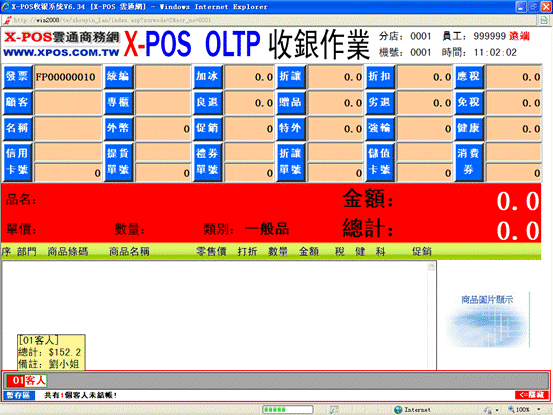
Task: Click the Internet zone globe icon
Action: tap(398, 409)
